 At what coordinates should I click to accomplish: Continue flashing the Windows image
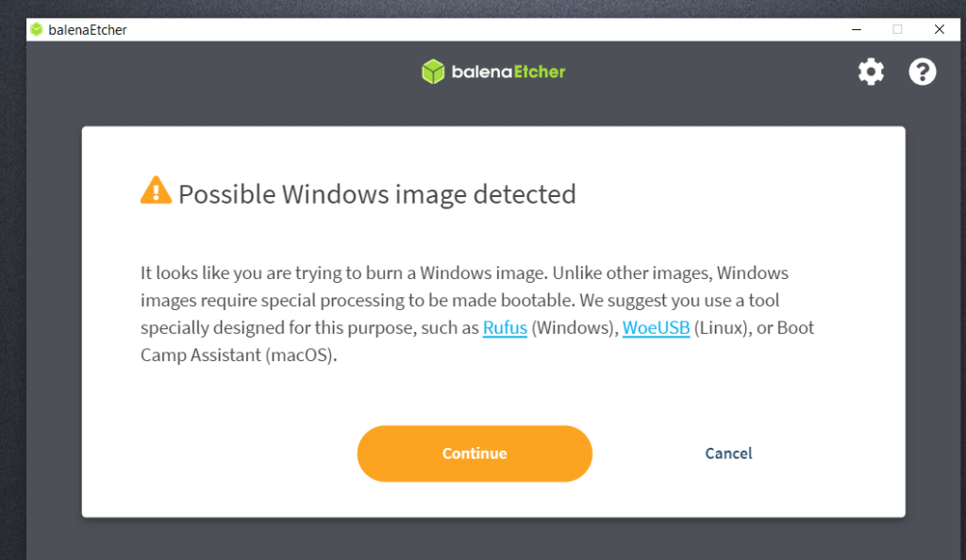coord(475,453)
